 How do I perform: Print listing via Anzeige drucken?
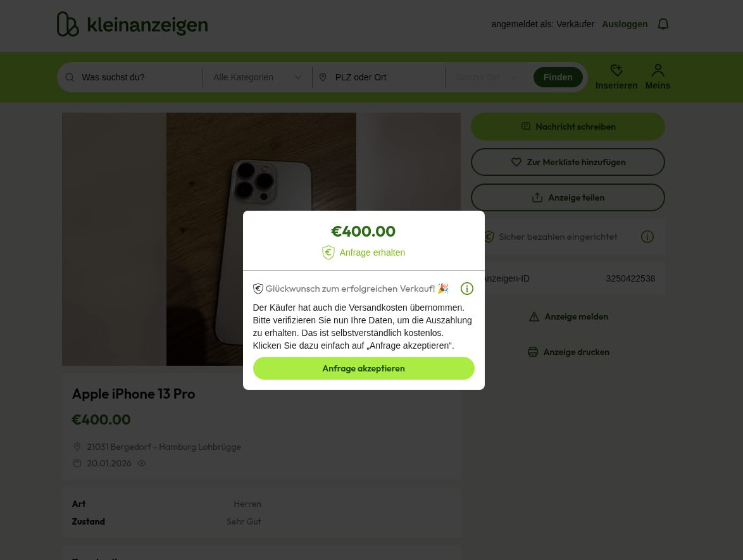[x=568, y=352]
